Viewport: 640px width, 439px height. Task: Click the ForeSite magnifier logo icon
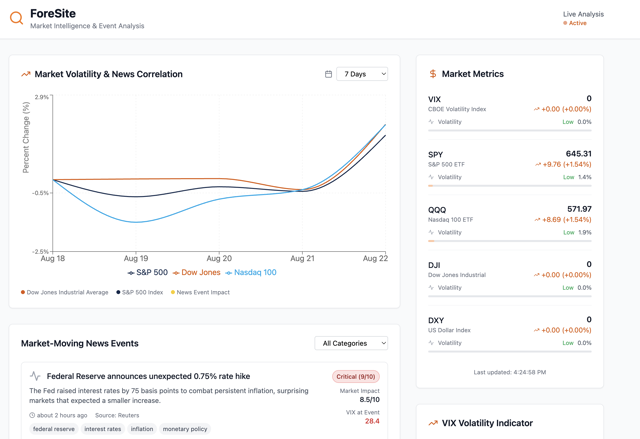click(x=16, y=18)
